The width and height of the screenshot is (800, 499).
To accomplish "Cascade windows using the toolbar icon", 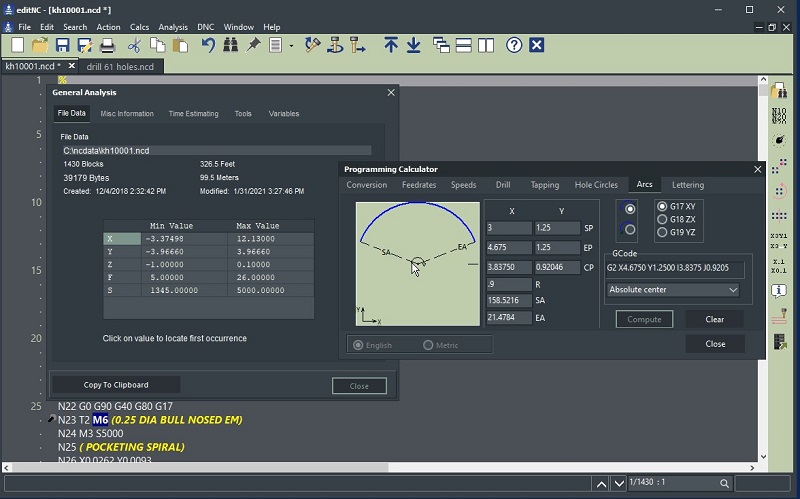I will [x=441, y=45].
